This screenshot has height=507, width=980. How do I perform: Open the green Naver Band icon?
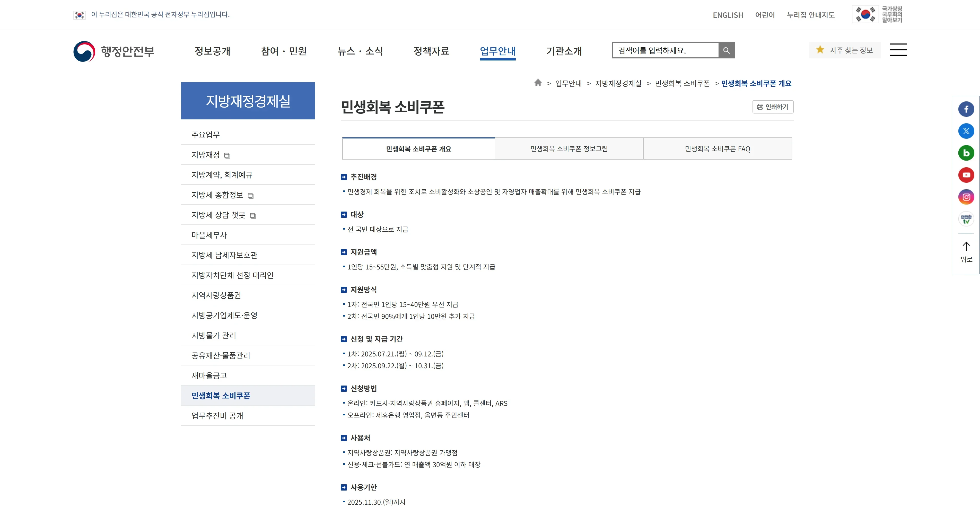[x=966, y=153]
